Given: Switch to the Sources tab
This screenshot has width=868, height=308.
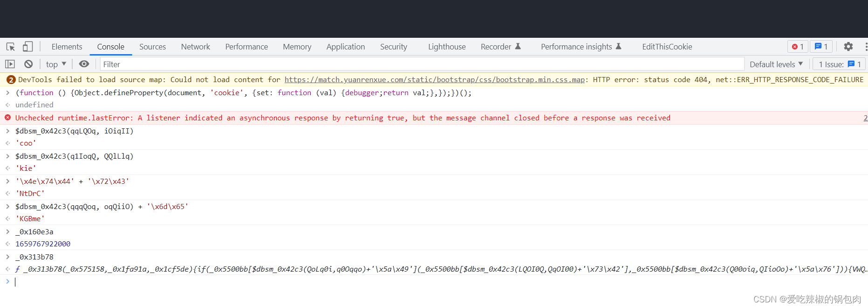Looking at the screenshot, I should click(x=152, y=47).
